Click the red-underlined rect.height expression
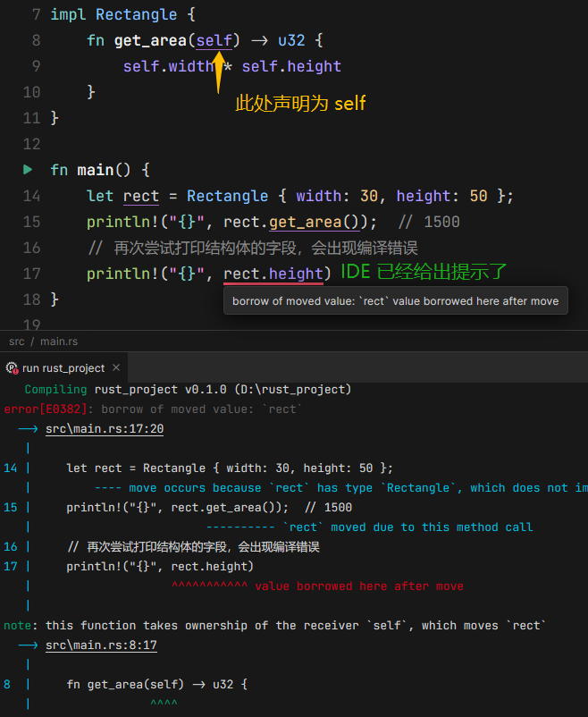The image size is (588, 717). [x=273, y=274]
